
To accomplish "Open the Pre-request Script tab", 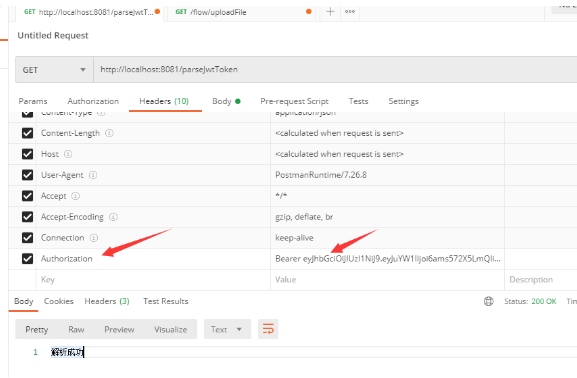I will point(294,101).
